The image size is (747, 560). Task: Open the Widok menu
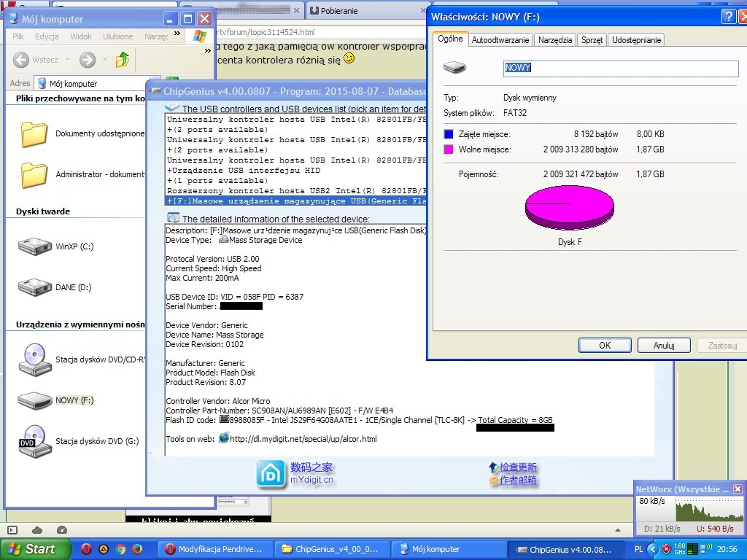click(x=81, y=36)
